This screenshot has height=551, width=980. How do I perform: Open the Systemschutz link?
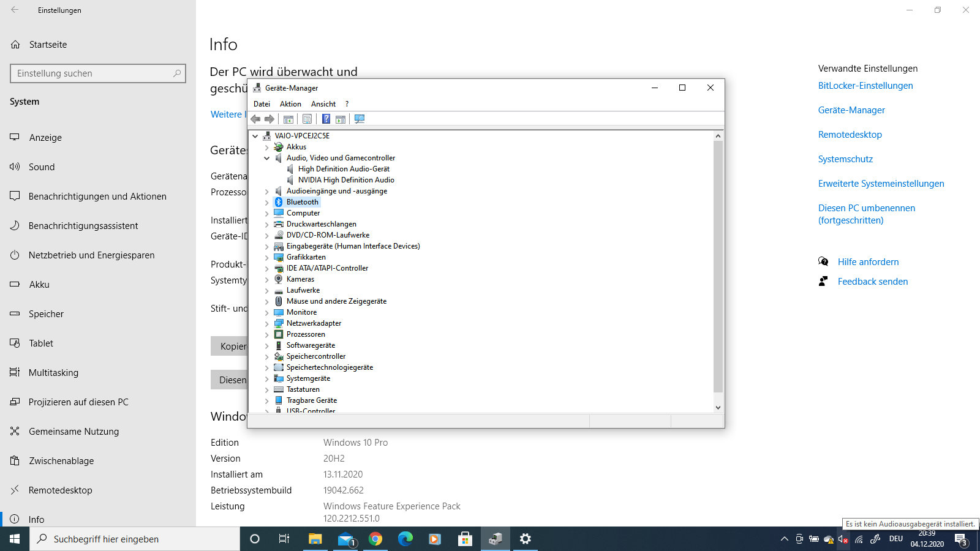845,159
